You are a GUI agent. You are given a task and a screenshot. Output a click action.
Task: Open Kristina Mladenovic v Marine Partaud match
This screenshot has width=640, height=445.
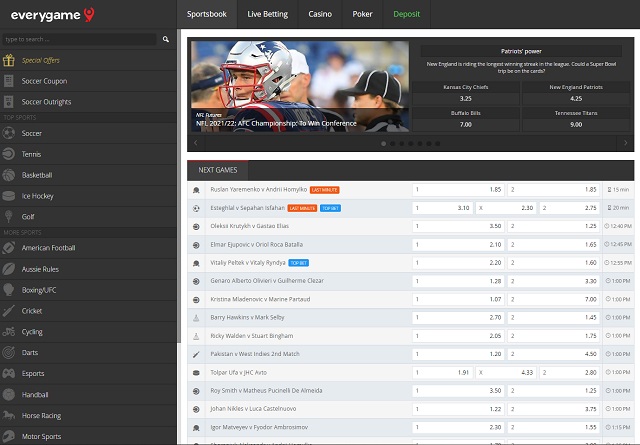(x=260, y=299)
